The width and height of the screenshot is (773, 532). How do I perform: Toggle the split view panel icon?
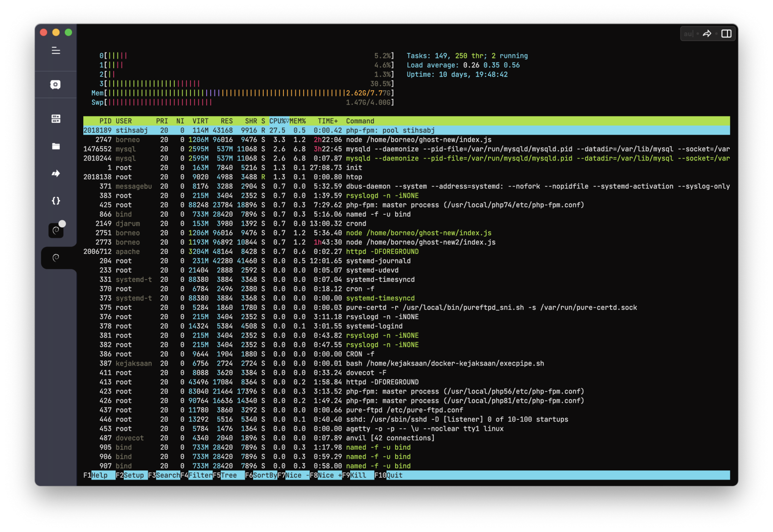727,34
